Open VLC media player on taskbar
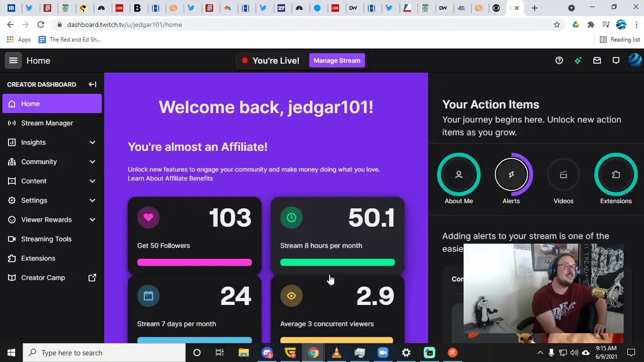This screenshot has width=644, height=362. 337,353
